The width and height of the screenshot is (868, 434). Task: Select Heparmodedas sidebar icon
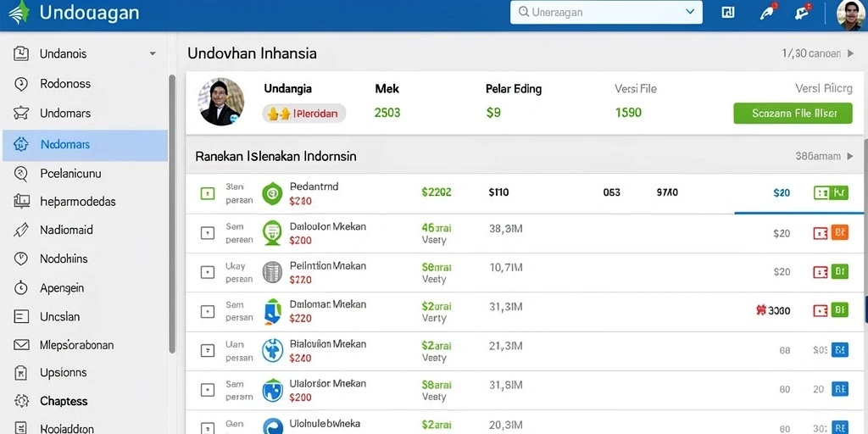tap(21, 201)
